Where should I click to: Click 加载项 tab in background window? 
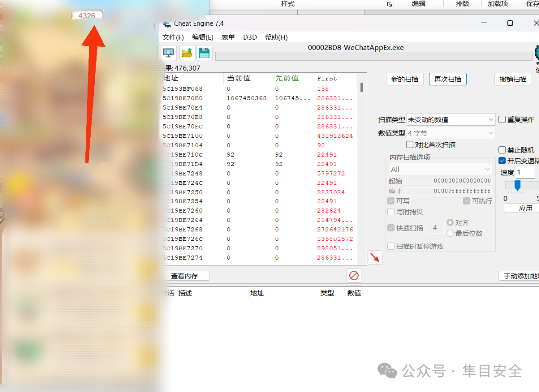498,4
